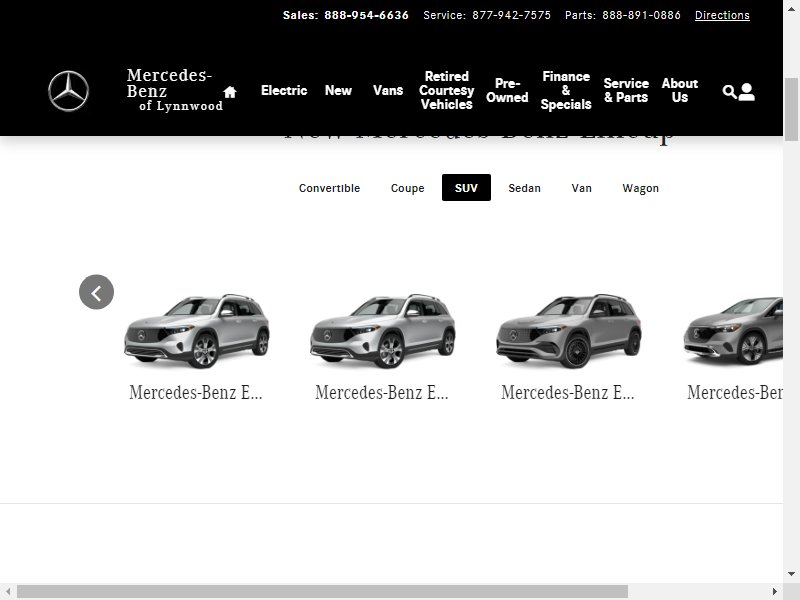Open the Electric menu

[x=284, y=90]
